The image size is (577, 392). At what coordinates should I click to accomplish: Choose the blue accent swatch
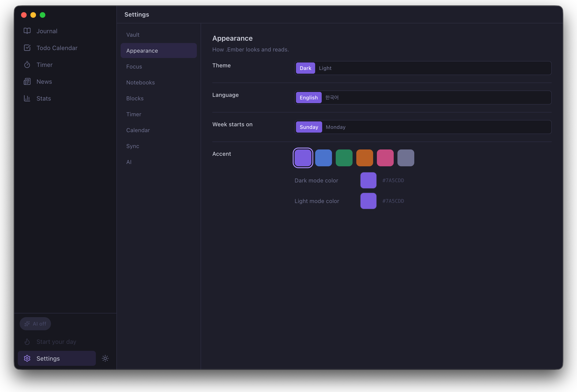click(324, 158)
